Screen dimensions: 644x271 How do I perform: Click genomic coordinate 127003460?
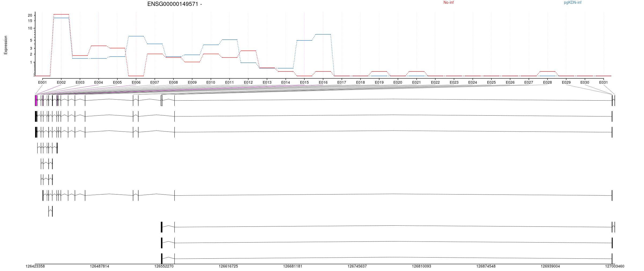615,266
